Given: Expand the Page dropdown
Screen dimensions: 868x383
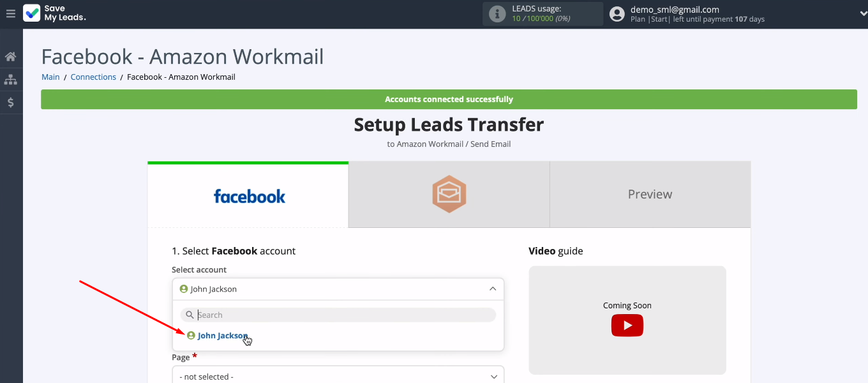Looking at the screenshot, I should pos(338,377).
